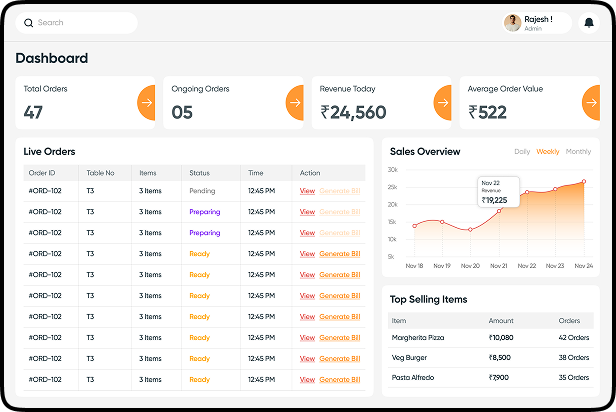
Task: Type in the Search field
Action: tap(85, 23)
